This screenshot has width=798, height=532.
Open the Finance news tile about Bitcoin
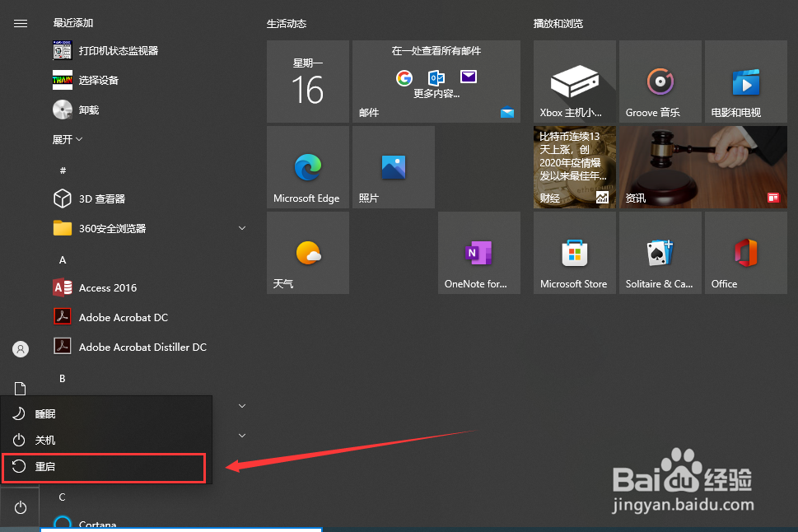[x=575, y=167]
